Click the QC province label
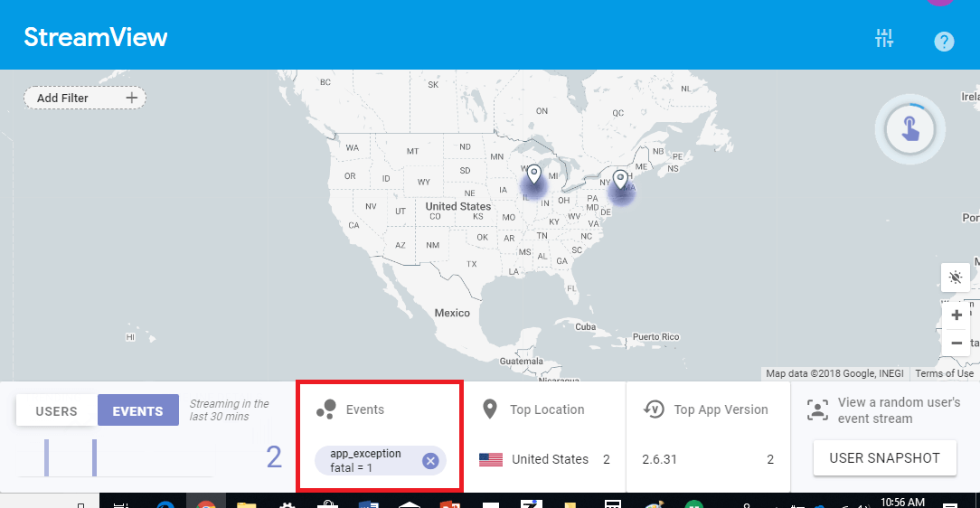The width and height of the screenshot is (980, 508). tap(617, 113)
